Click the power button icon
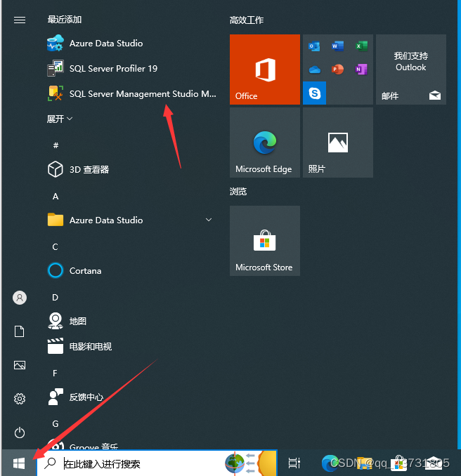This screenshot has height=476, width=461. click(20, 432)
